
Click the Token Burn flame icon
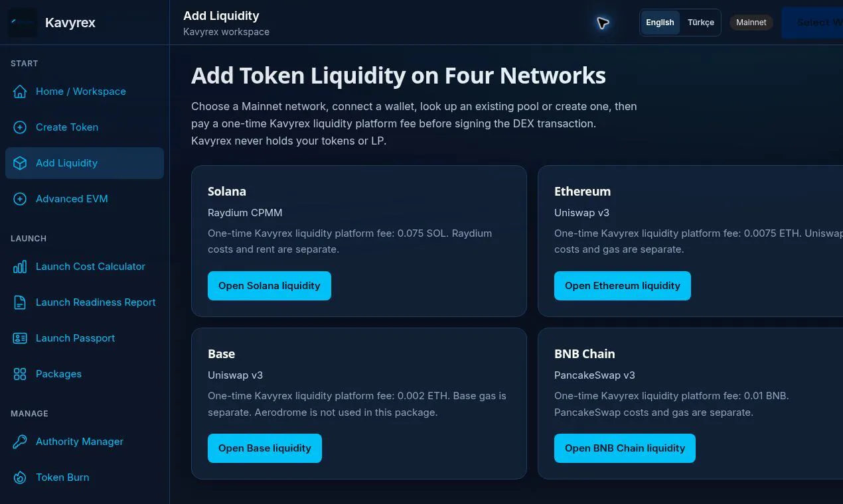click(20, 477)
